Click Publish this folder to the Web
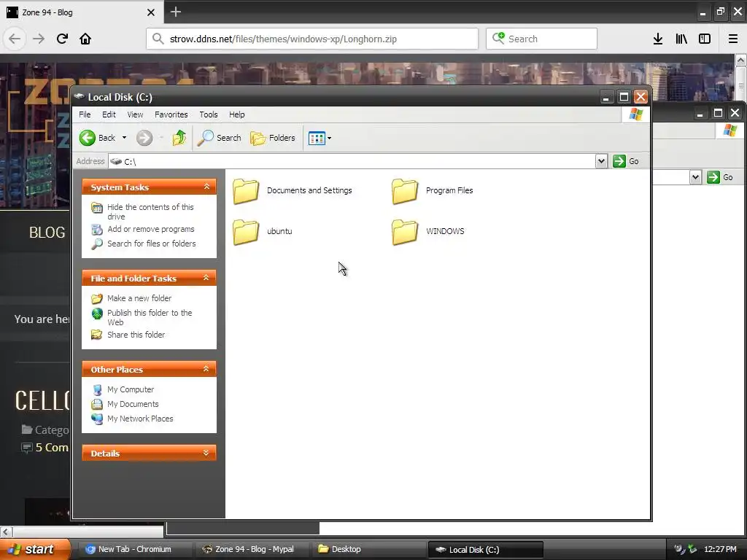This screenshot has height=560, width=747. [x=150, y=318]
